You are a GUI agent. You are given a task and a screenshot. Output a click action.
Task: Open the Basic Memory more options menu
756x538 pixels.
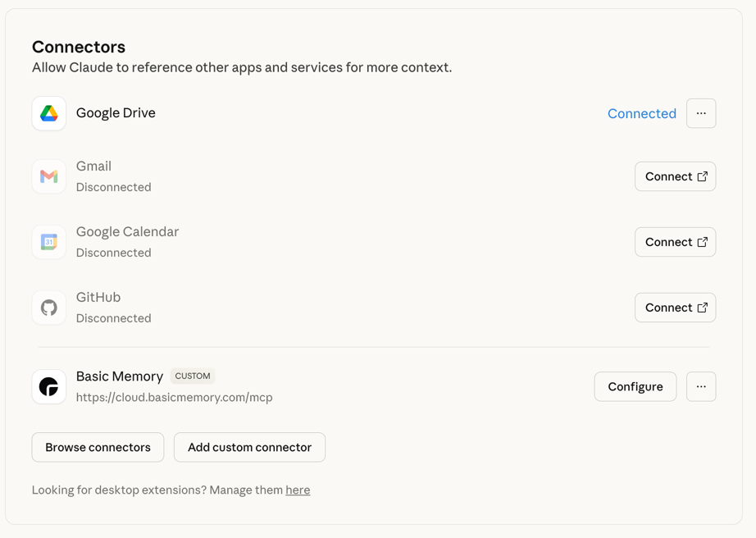click(x=701, y=386)
